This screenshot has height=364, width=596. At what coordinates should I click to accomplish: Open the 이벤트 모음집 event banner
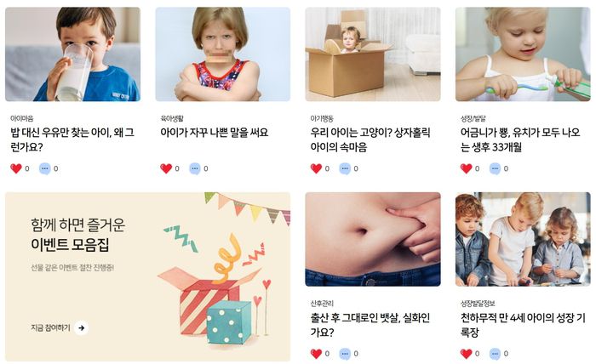tap(148, 276)
